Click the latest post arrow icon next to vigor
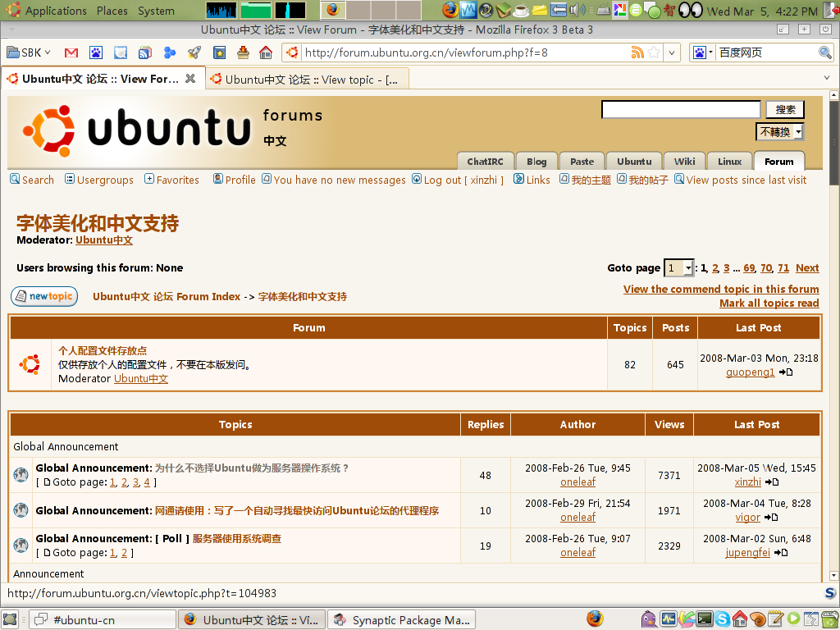840x630 pixels. (x=771, y=518)
